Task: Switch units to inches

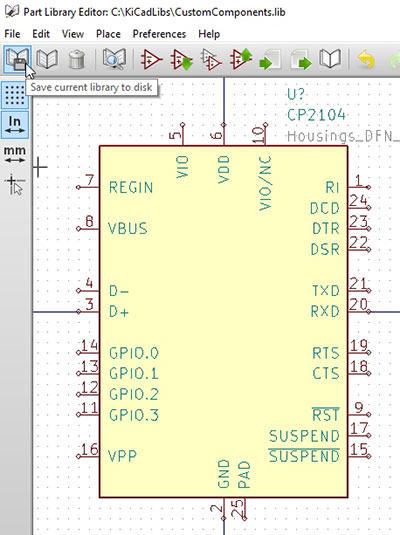Action: (x=15, y=125)
